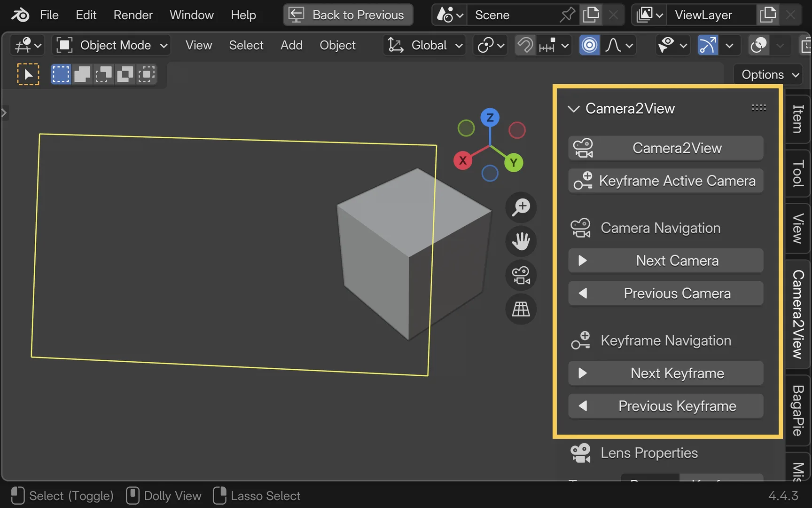This screenshot has height=508, width=812.
Task: Click the Camera2View button
Action: tap(666, 148)
